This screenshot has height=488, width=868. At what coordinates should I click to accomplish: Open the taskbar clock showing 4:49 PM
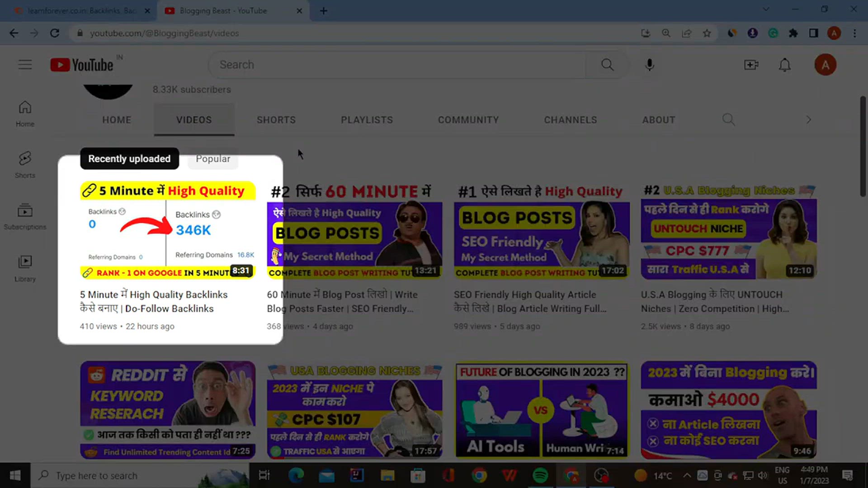[x=814, y=475]
